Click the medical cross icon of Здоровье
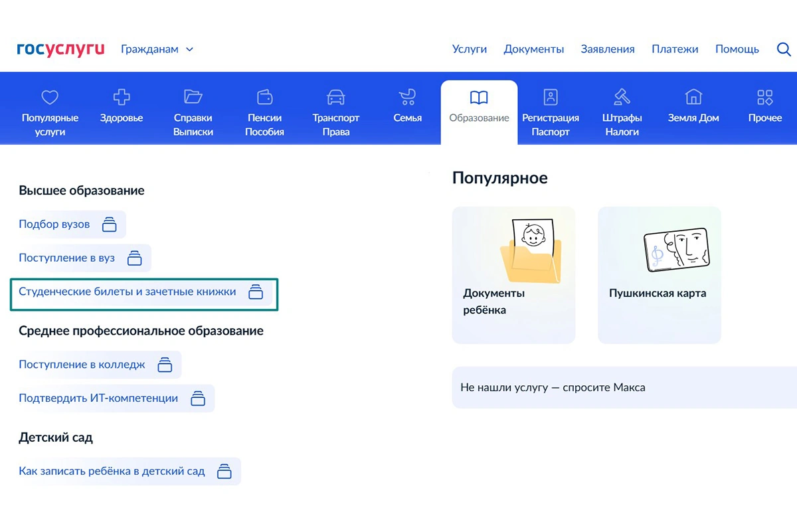The image size is (797, 532). (x=122, y=98)
